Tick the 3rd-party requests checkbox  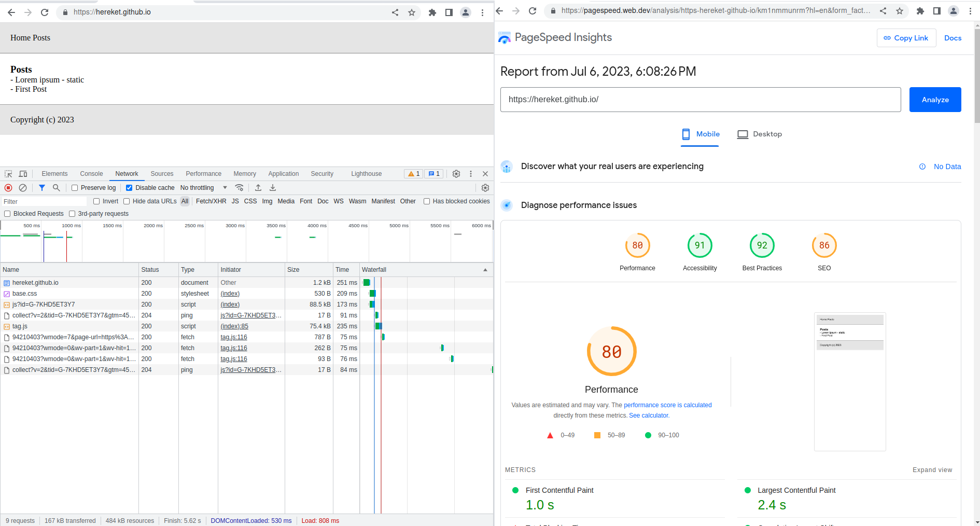pos(72,214)
